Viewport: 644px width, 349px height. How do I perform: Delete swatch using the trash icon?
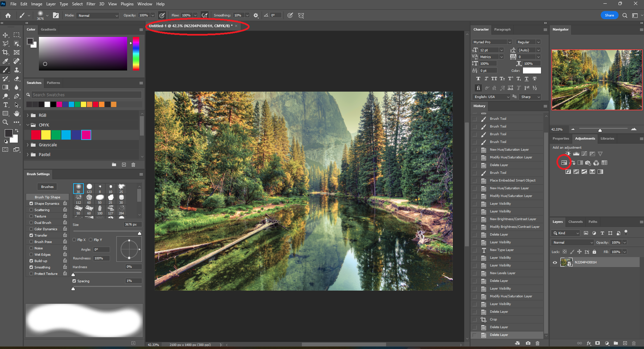click(x=133, y=165)
